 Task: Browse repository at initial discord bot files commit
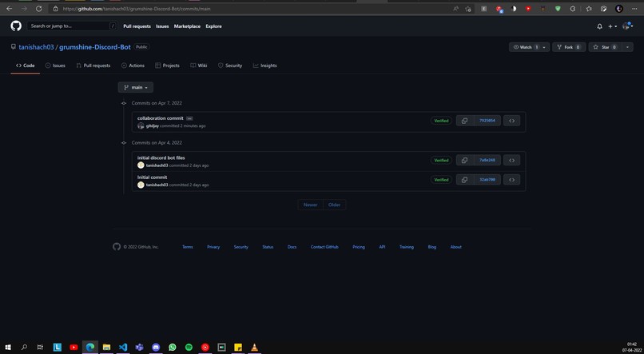(x=511, y=160)
